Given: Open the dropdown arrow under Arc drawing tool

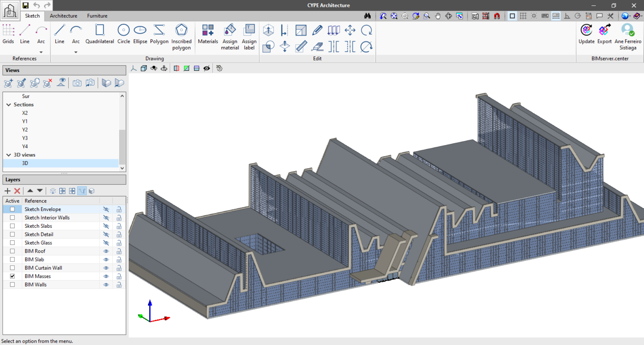Looking at the screenshot, I should [76, 52].
